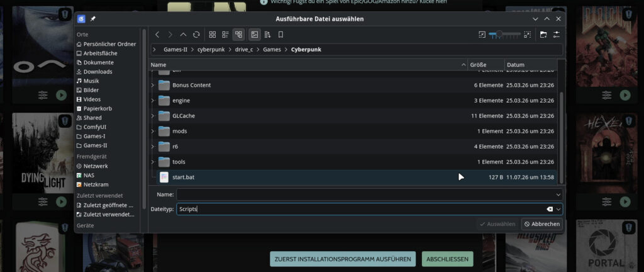Switch to icon view mode
Screen dimensions: 644x272
pos(213,35)
